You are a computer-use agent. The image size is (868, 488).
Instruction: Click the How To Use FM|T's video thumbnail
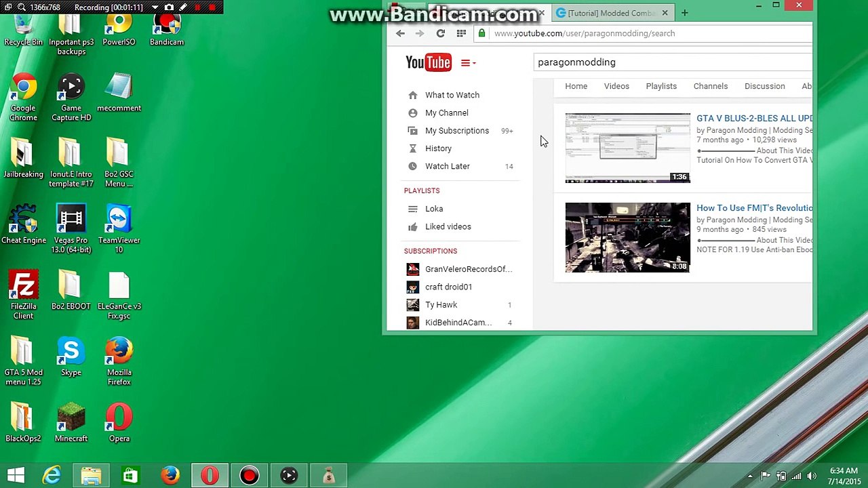click(628, 237)
